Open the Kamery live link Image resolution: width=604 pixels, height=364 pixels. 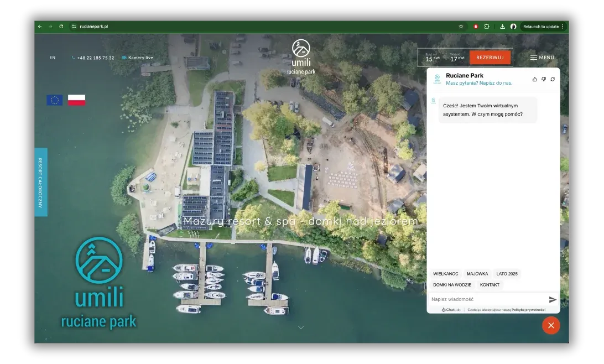(138, 58)
